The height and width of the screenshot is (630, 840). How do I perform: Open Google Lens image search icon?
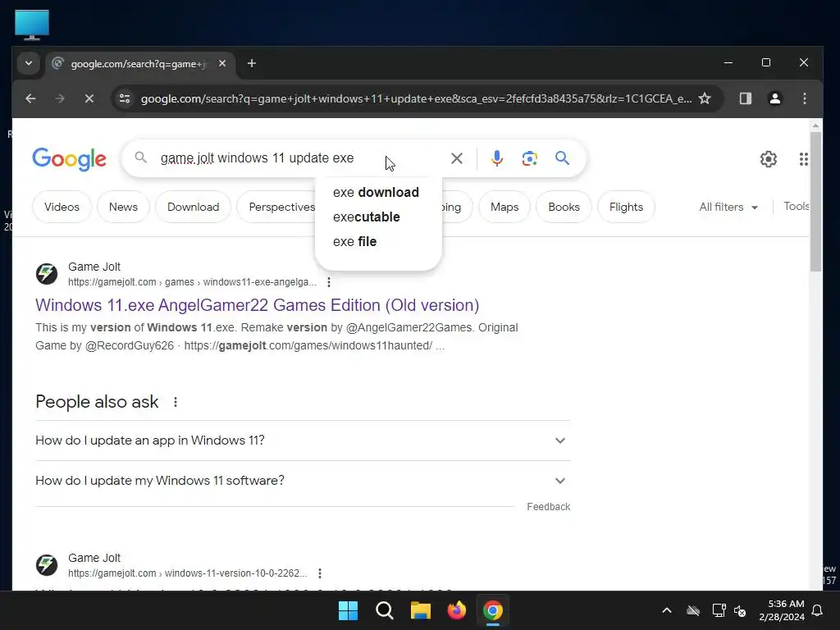click(530, 158)
